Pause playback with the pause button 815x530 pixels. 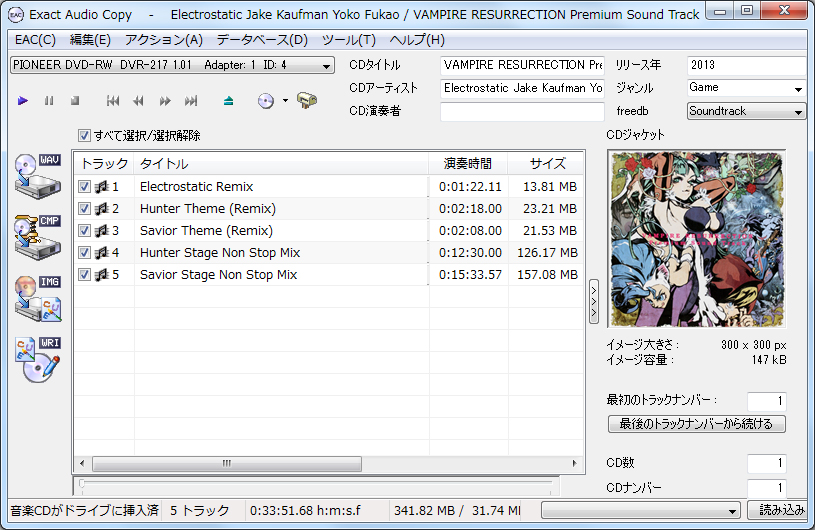click(49, 101)
